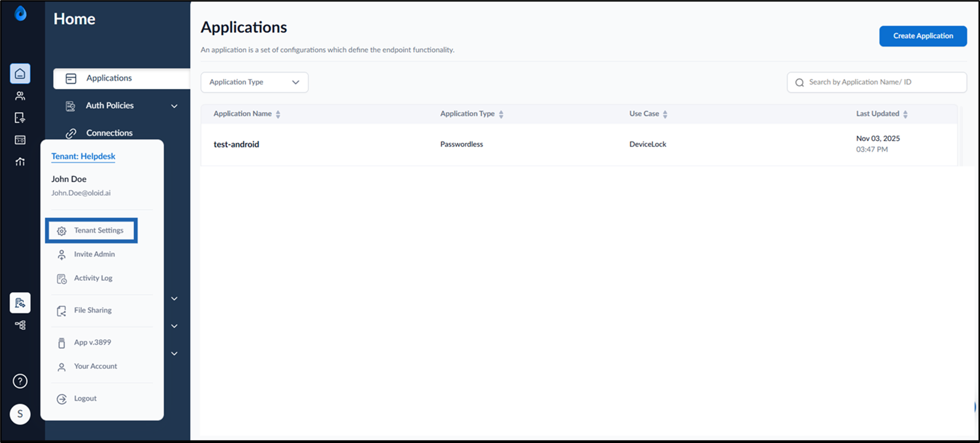
Task: Click the App v.3899 version entry
Action: pos(92,342)
